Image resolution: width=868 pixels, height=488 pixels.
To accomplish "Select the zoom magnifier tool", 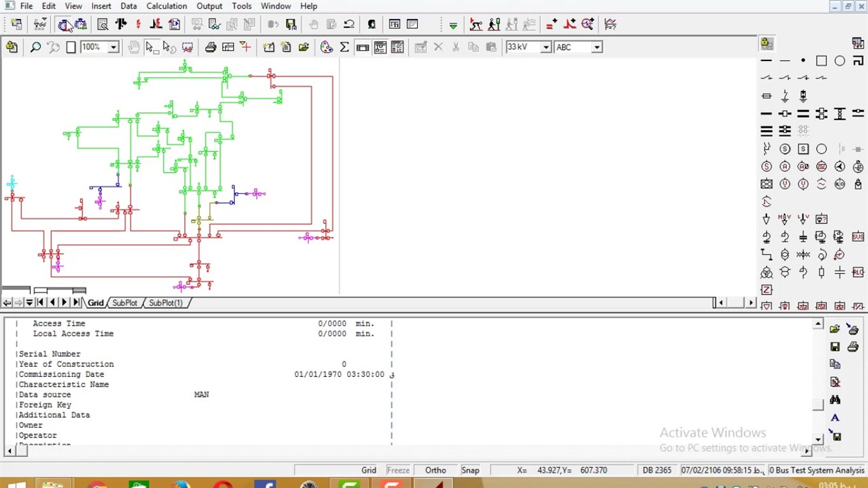I will 35,47.
